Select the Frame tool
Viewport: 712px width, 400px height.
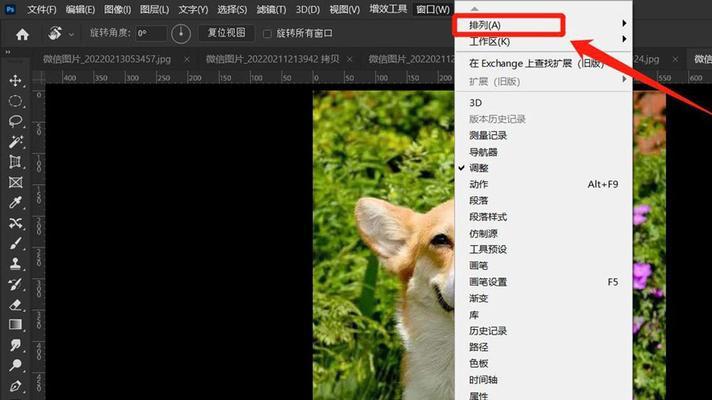click(x=15, y=183)
